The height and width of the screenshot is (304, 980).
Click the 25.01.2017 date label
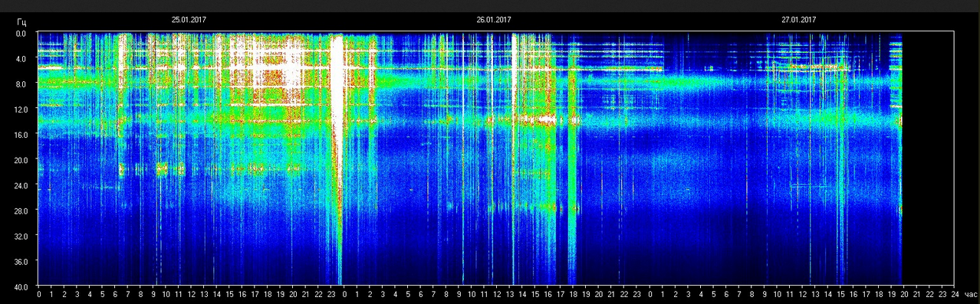(188, 20)
